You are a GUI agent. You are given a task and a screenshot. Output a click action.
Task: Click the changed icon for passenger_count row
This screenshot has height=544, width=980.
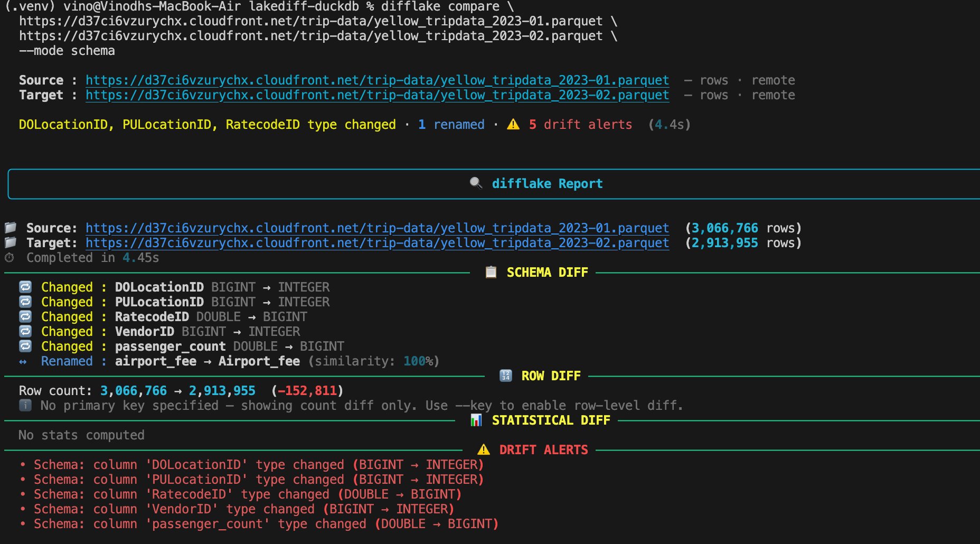click(25, 346)
